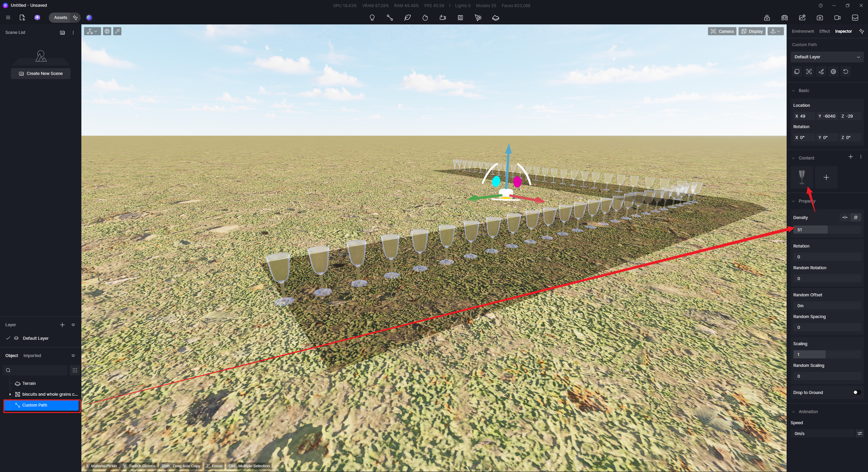Viewport: 868px width, 472px height.
Task: Open the terrain tool in top toolbar
Action: point(495,18)
